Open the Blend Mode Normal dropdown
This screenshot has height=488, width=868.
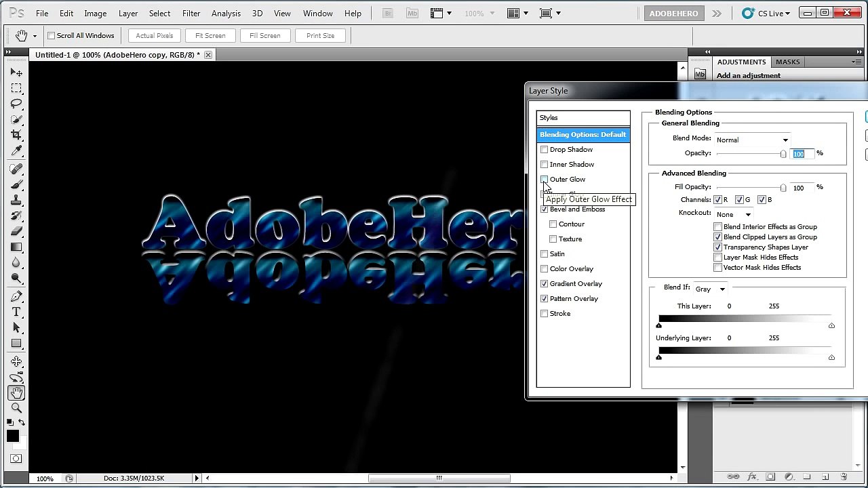click(x=752, y=140)
